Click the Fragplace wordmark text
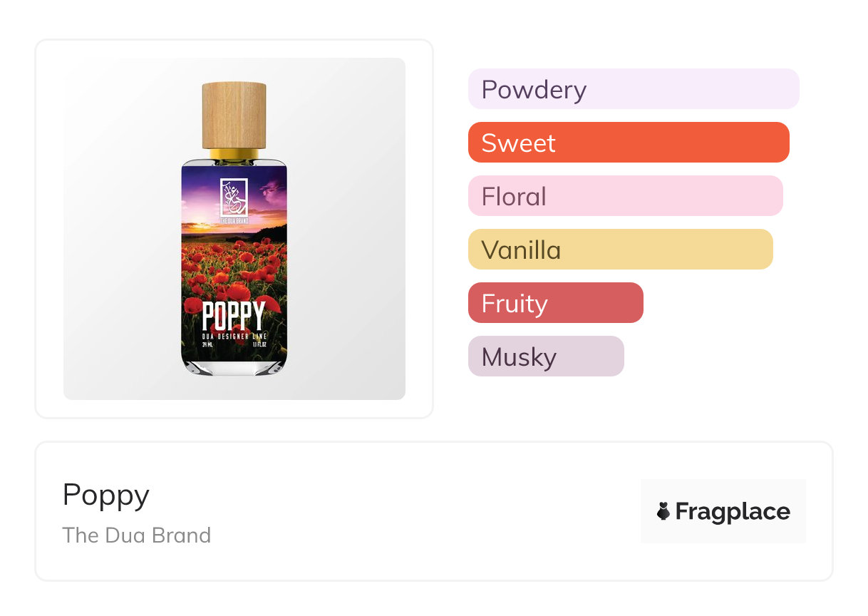The image size is (868, 616). pyautogui.click(x=733, y=511)
